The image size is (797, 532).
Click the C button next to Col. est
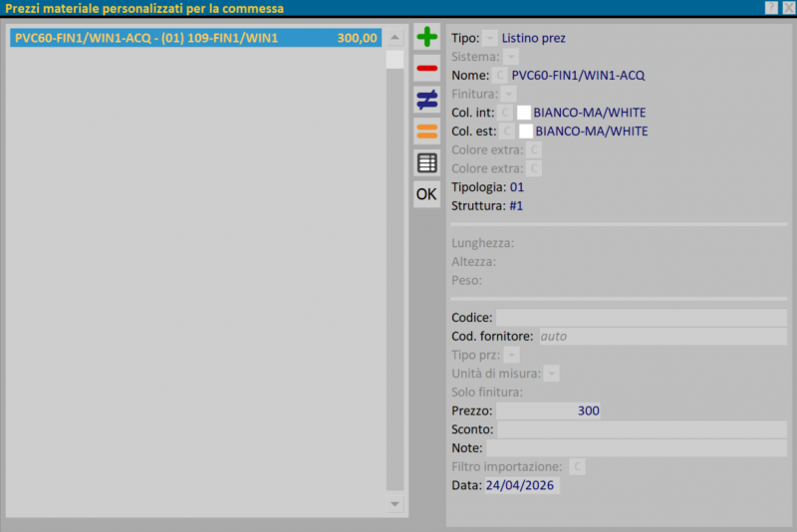(507, 132)
